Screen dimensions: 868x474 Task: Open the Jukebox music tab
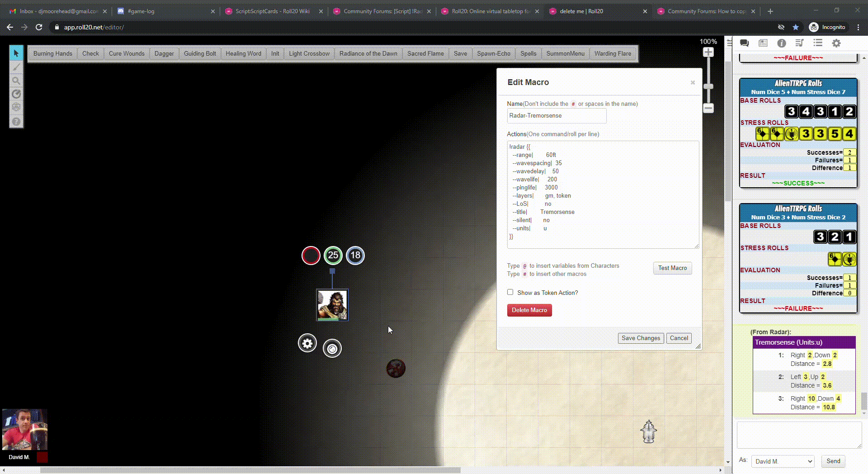pos(799,43)
